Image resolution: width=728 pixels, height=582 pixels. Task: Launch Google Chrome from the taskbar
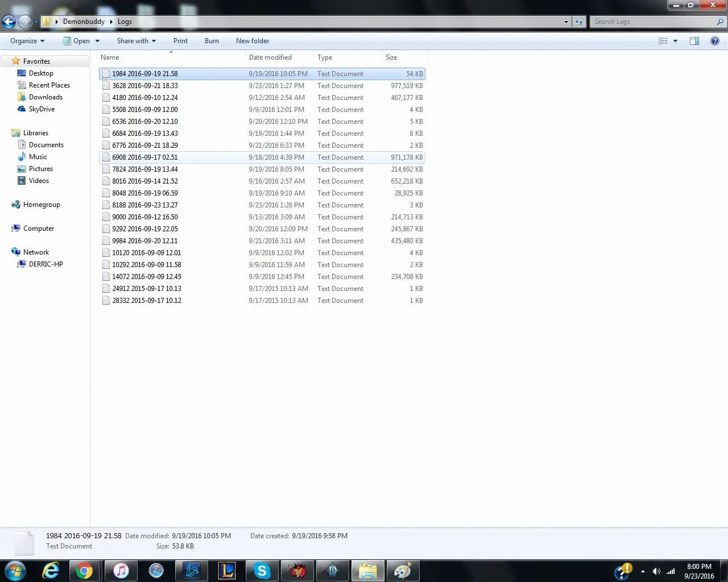tap(85, 571)
